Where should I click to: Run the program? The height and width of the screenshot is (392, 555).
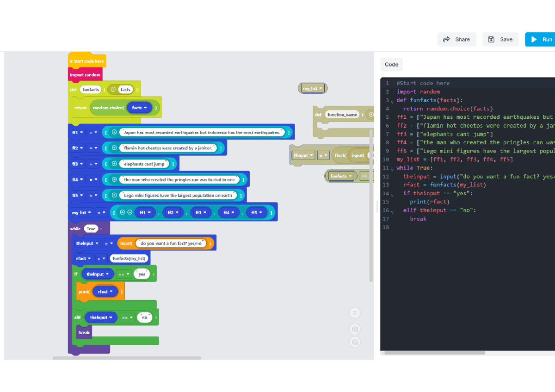[541, 39]
